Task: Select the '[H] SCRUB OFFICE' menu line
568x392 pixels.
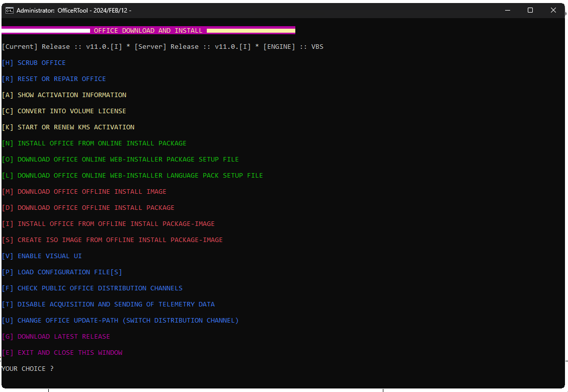Action: [x=34, y=63]
